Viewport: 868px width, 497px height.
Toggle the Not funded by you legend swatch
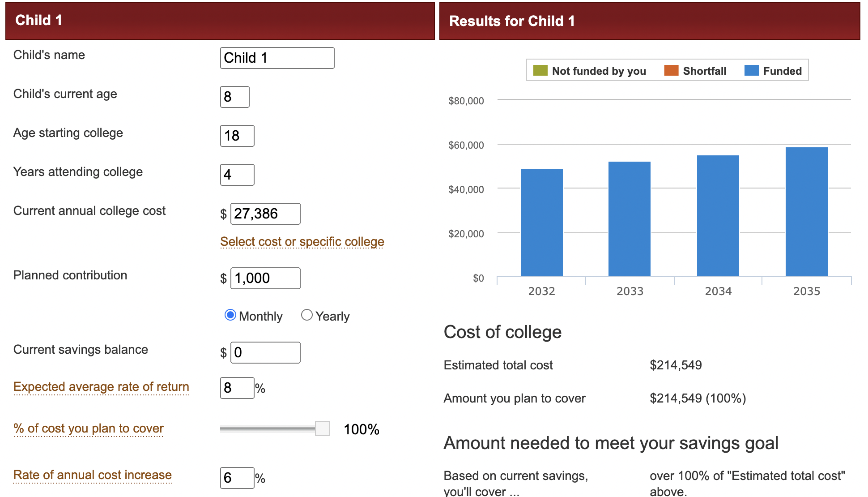[x=540, y=71]
